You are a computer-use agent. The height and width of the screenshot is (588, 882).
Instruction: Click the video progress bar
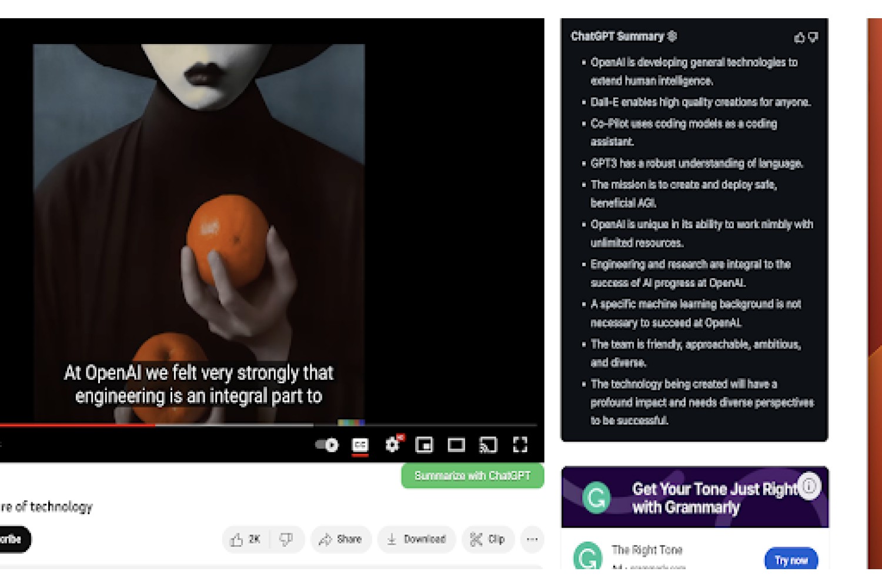pos(268,425)
